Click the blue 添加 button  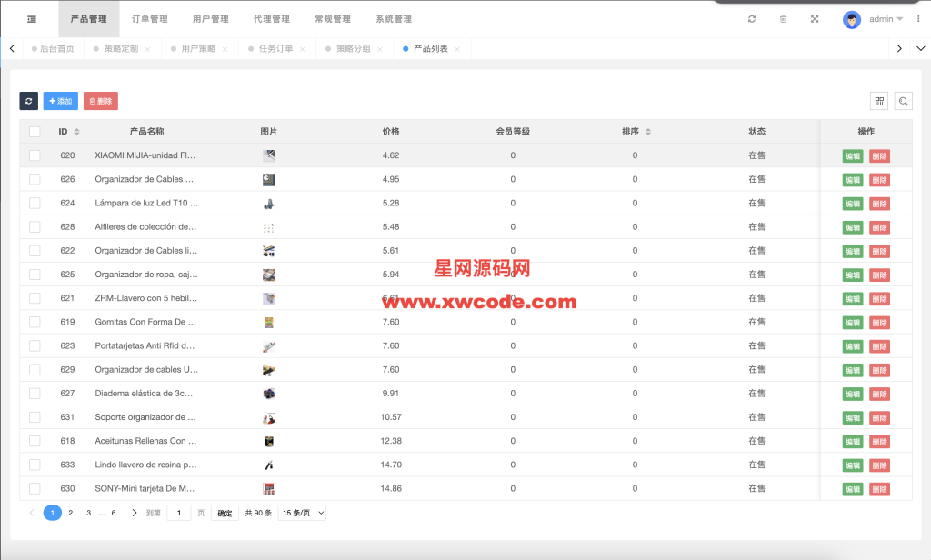coord(60,101)
